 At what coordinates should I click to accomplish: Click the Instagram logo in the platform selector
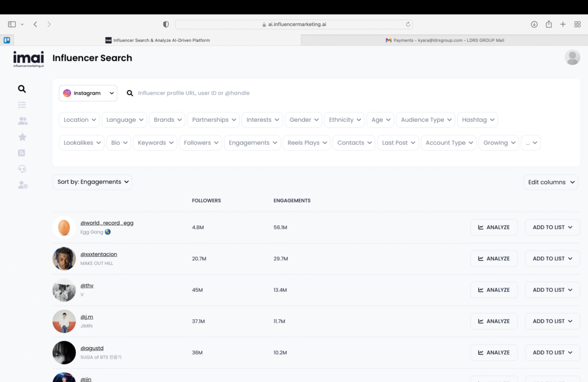(x=67, y=92)
